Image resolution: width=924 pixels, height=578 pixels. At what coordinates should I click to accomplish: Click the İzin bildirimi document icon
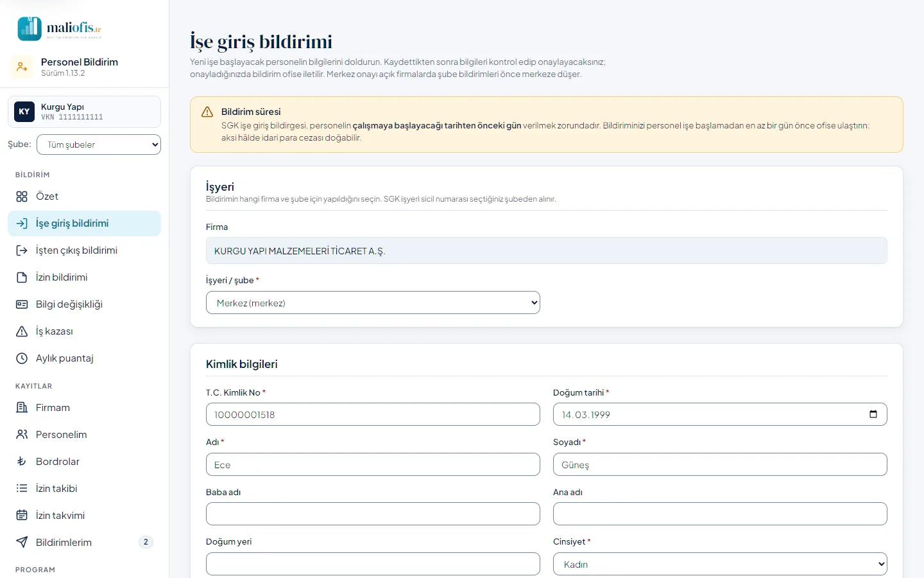coord(22,277)
